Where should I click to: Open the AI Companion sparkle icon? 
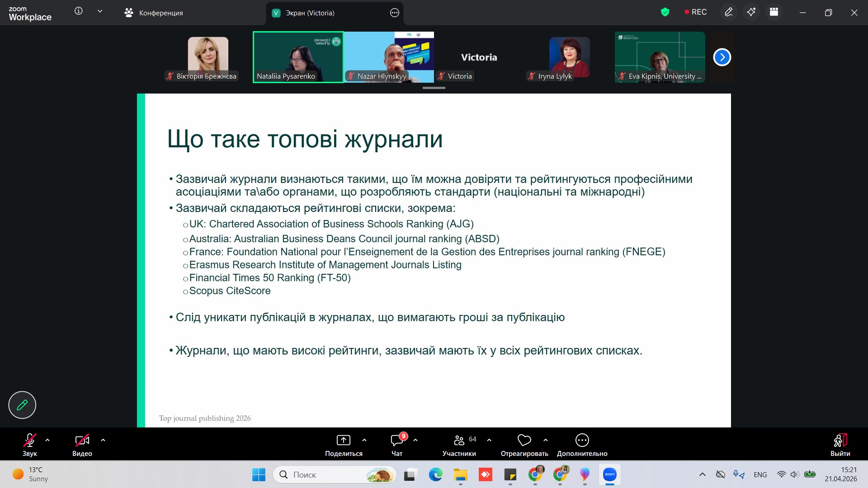[751, 12]
